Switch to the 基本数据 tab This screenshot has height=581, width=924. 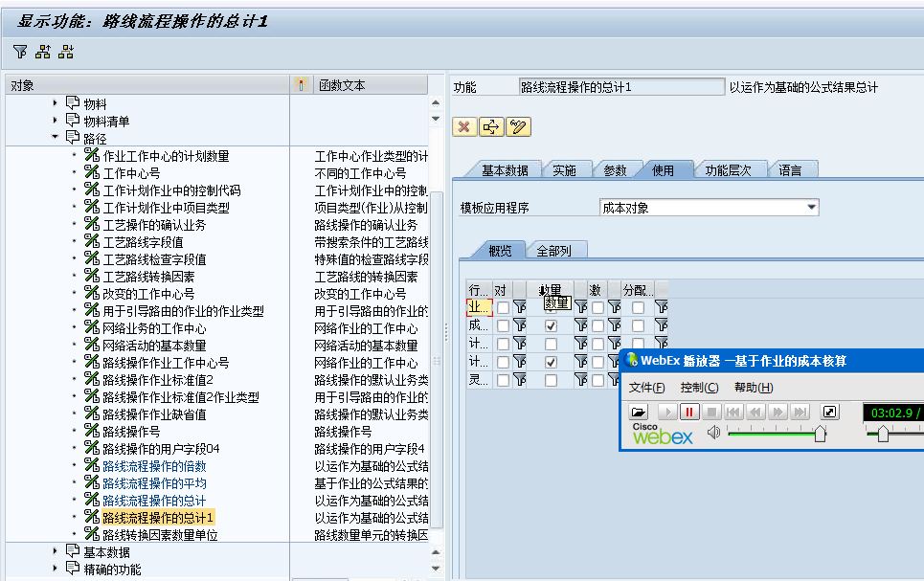tap(504, 170)
